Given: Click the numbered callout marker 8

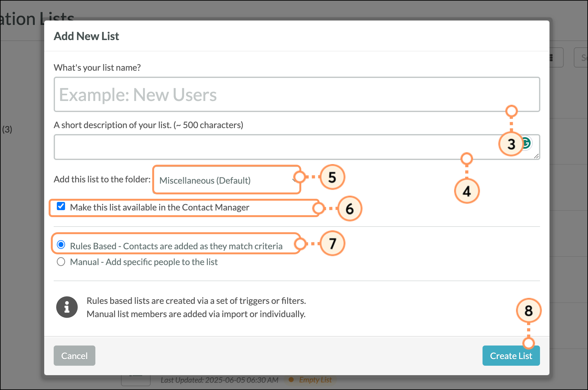Looking at the screenshot, I should tap(528, 311).
